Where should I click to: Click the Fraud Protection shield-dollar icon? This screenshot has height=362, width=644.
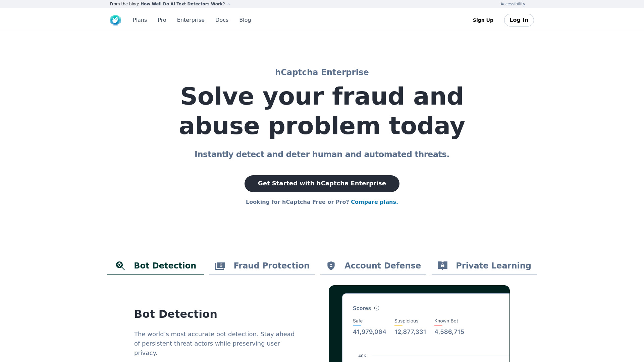220,266
